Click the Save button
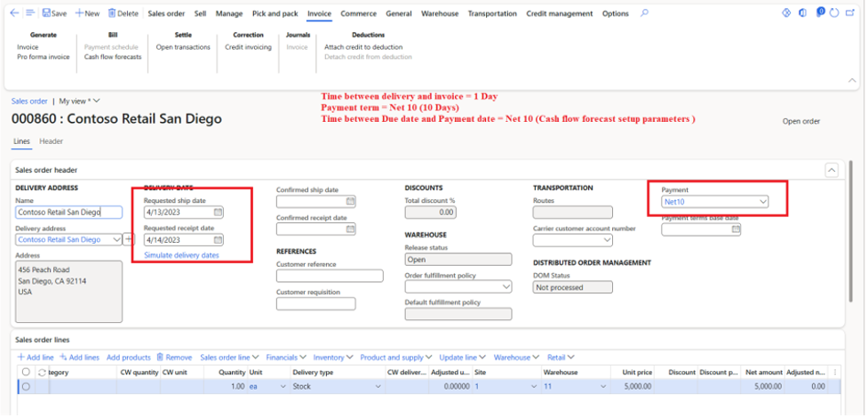The image size is (868, 418). pyautogui.click(x=54, y=13)
